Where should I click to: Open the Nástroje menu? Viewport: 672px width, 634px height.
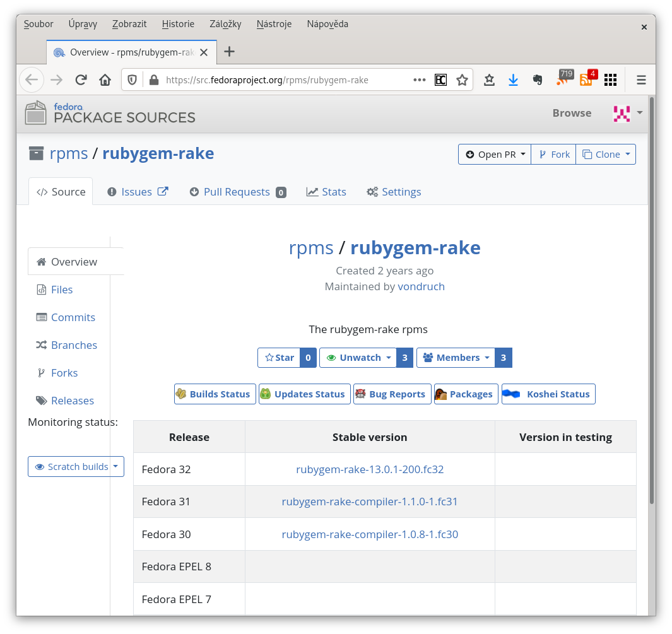tap(274, 24)
